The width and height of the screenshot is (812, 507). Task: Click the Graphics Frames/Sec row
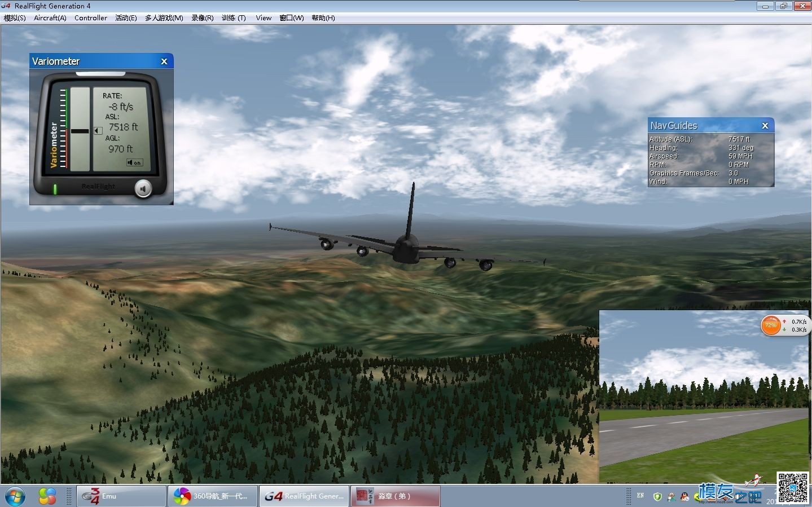[710, 173]
